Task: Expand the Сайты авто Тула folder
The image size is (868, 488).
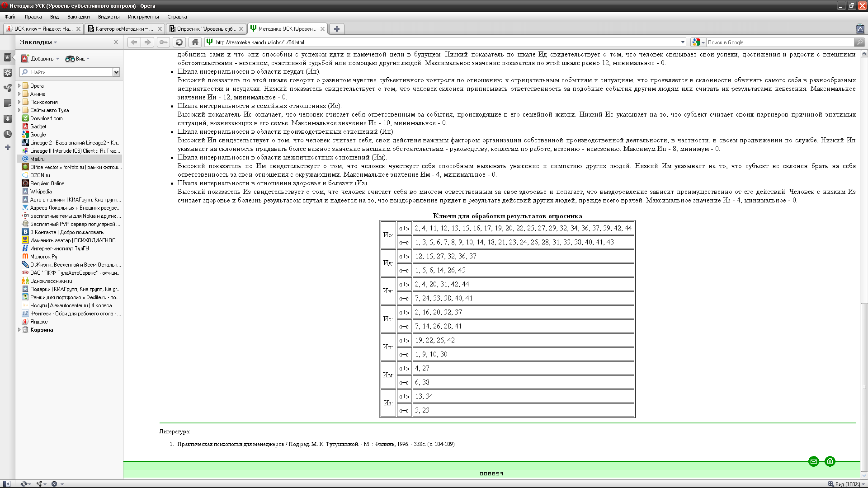Action: (x=19, y=110)
